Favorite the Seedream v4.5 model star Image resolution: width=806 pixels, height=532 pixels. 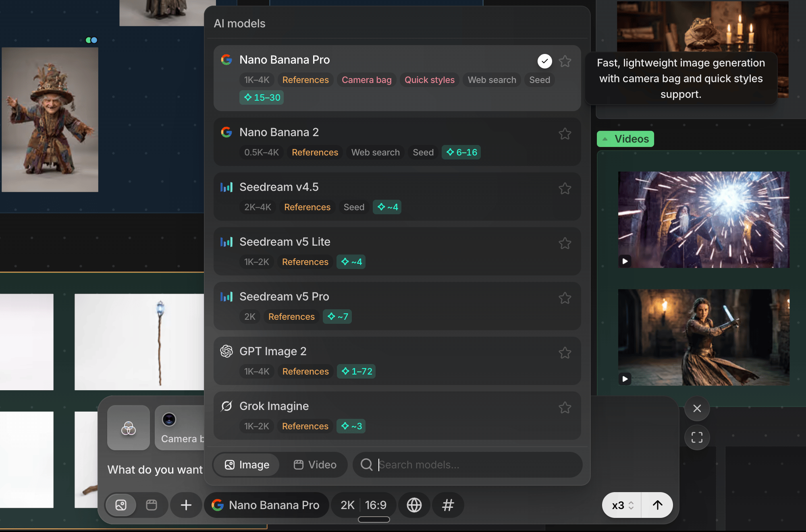565,188
